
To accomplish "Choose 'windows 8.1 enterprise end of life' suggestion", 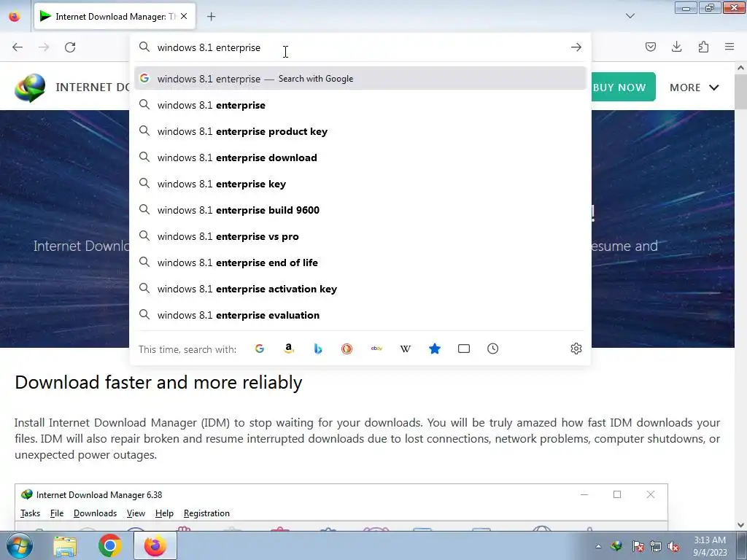I will pyautogui.click(x=360, y=262).
